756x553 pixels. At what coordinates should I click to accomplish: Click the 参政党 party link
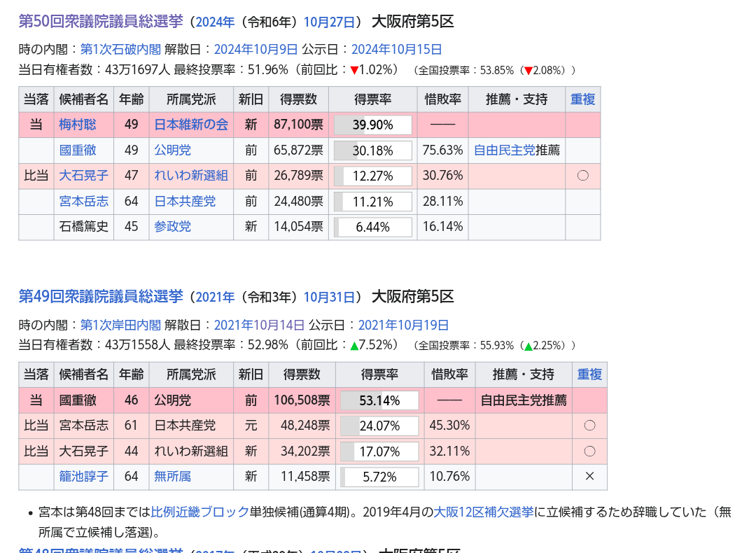(172, 227)
